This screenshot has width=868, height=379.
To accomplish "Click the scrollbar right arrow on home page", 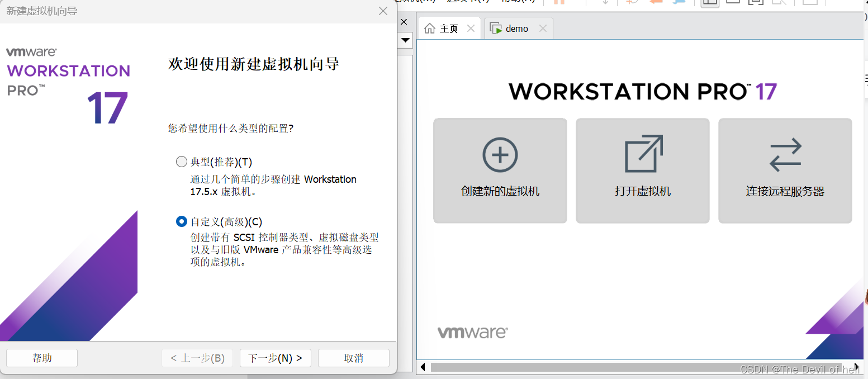I will [857, 367].
